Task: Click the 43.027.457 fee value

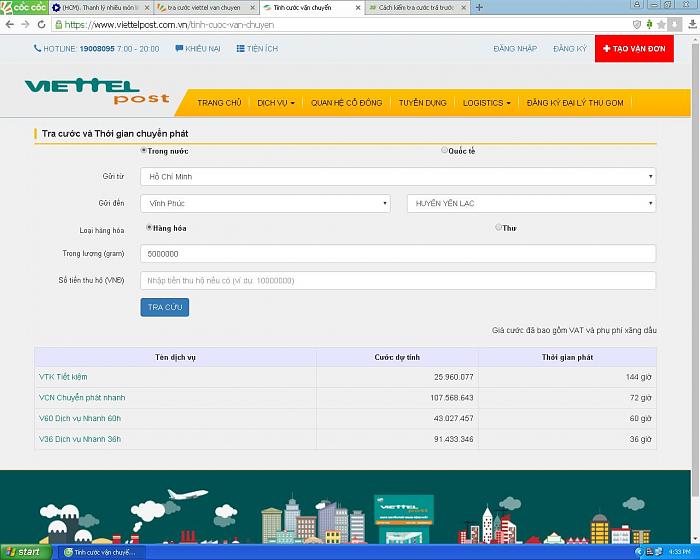Action: [454, 418]
